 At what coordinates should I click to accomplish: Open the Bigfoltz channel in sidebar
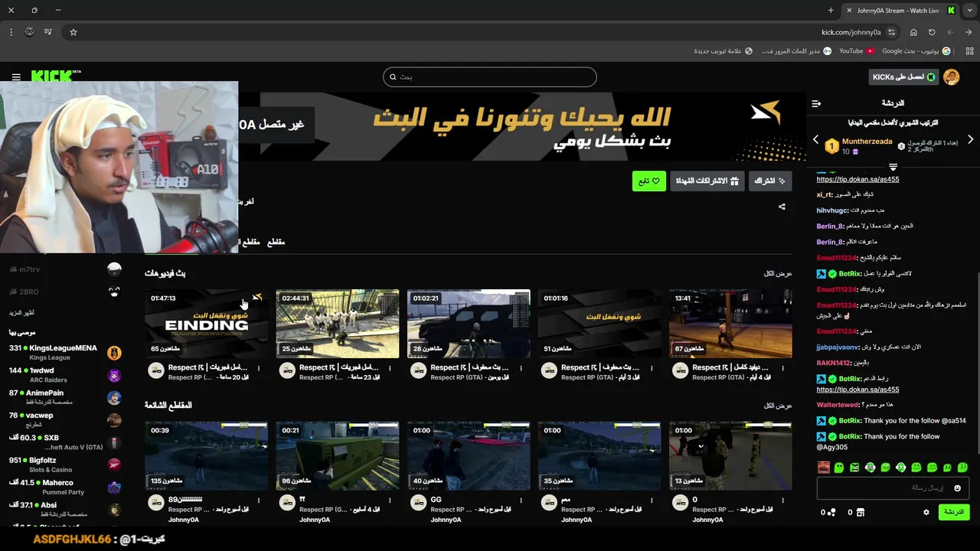(61, 465)
